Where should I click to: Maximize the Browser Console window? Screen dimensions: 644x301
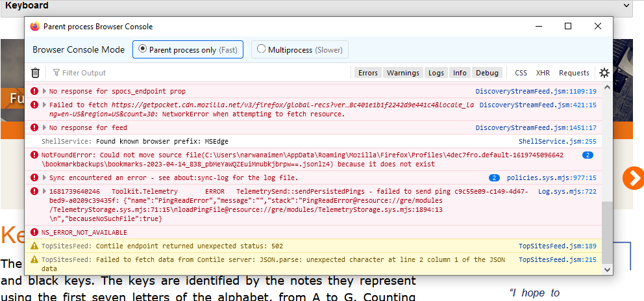coord(568,26)
